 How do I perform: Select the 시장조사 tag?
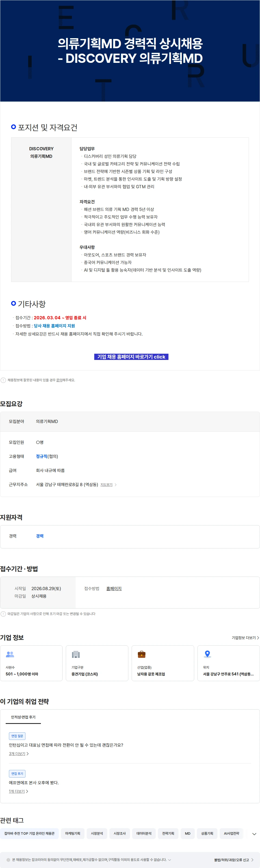pos(119,833)
